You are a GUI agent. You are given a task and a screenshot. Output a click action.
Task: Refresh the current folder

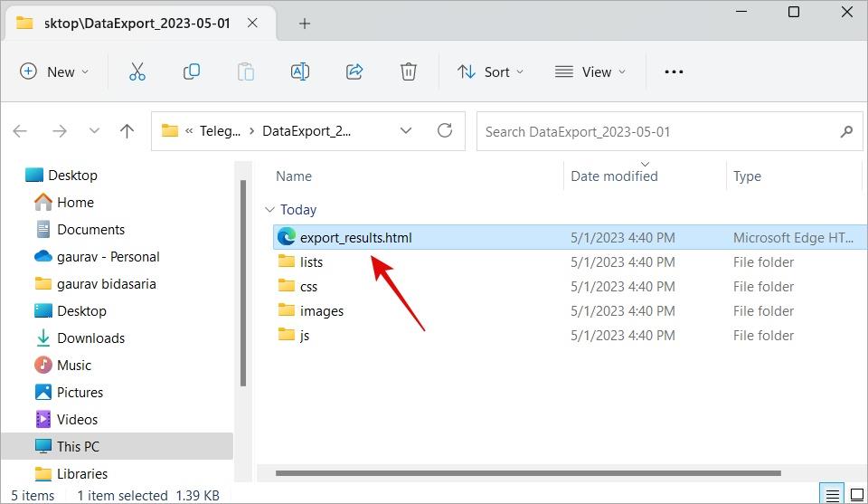click(445, 130)
